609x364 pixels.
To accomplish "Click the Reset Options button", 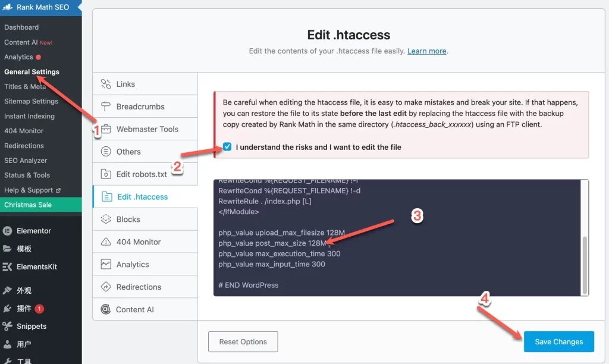I will point(243,341).
